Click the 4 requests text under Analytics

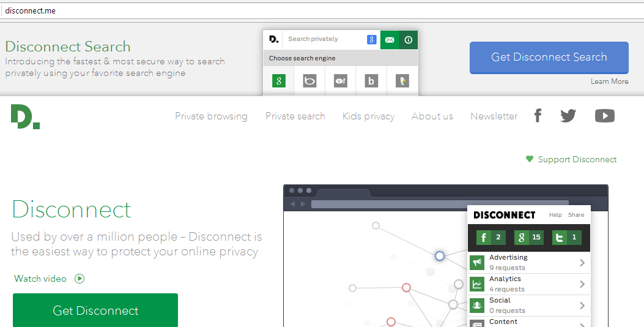pos(507,289)
